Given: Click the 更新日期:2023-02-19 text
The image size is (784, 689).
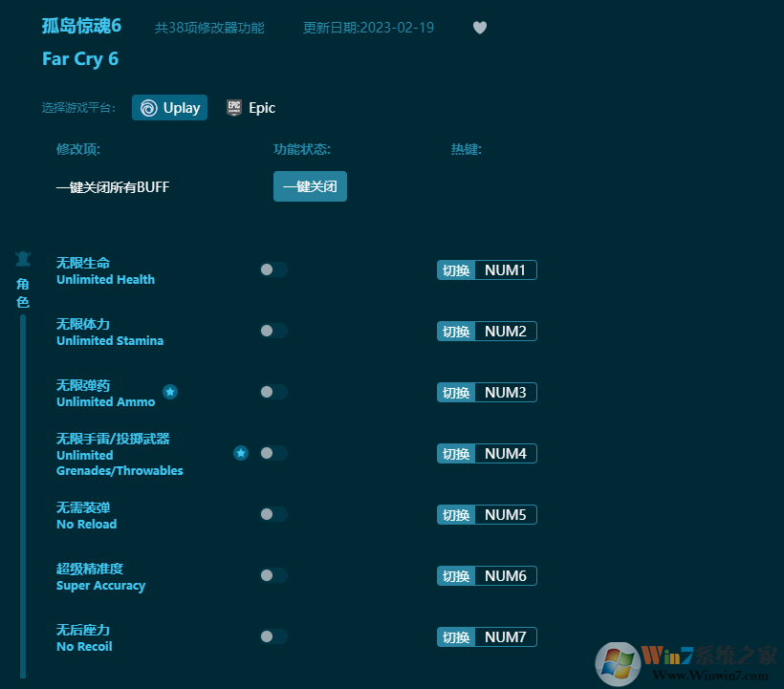Looking at the screenshot, I should coord(368,28).
